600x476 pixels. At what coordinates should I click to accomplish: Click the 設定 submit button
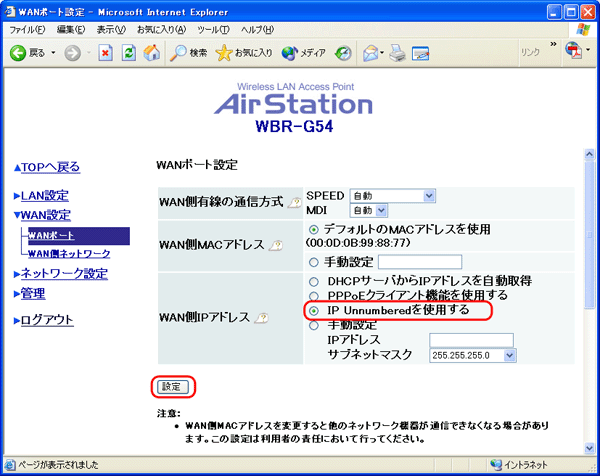coord(173,387)
